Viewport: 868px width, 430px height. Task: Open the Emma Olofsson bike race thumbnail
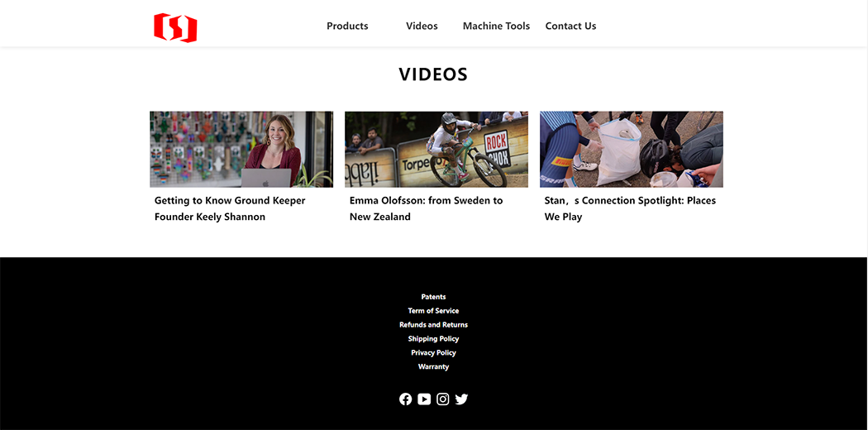pos(436,150)
